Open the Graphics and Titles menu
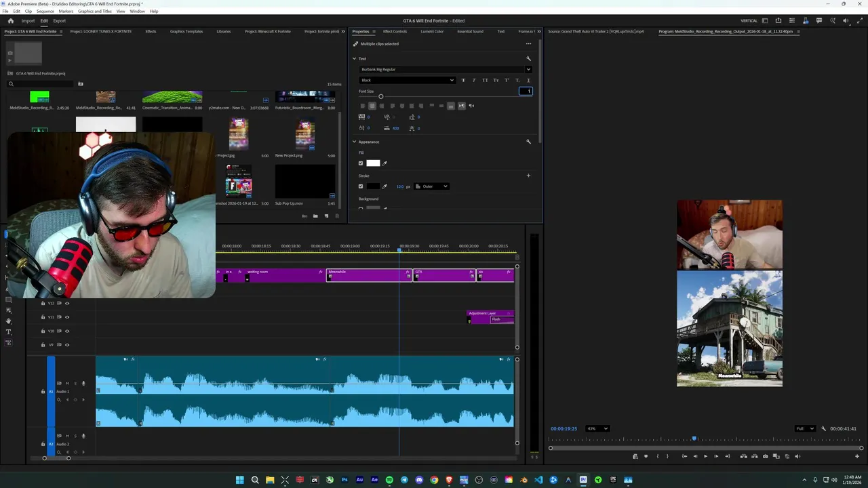Image resolution: width=868 pixels, height=488 pixels. (95, 12)
